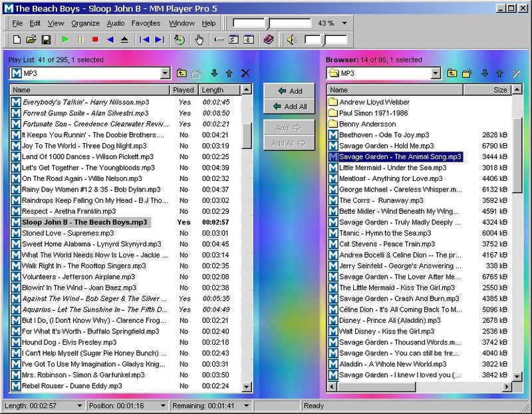
Task: Open the Help menu
Action: coord(209,23)
